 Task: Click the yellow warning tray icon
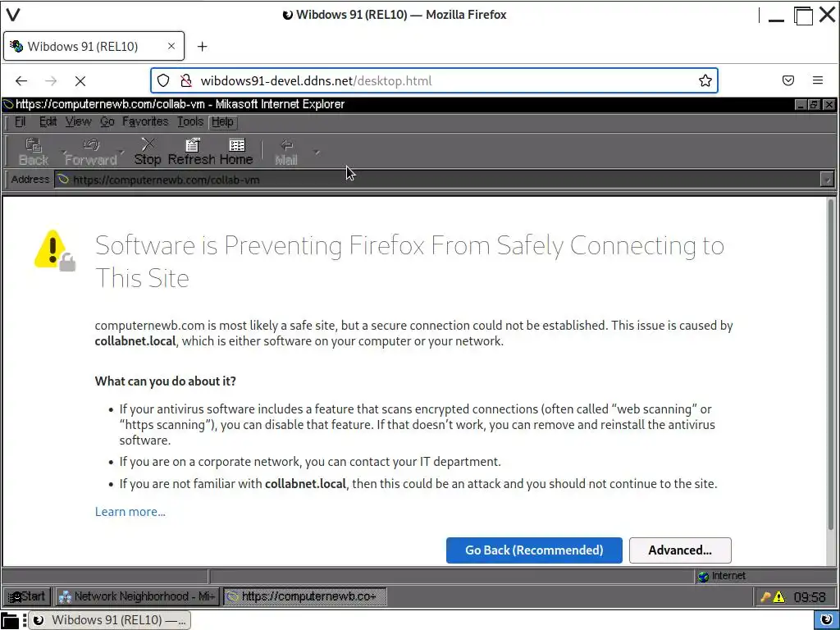[x=779, y=597]
